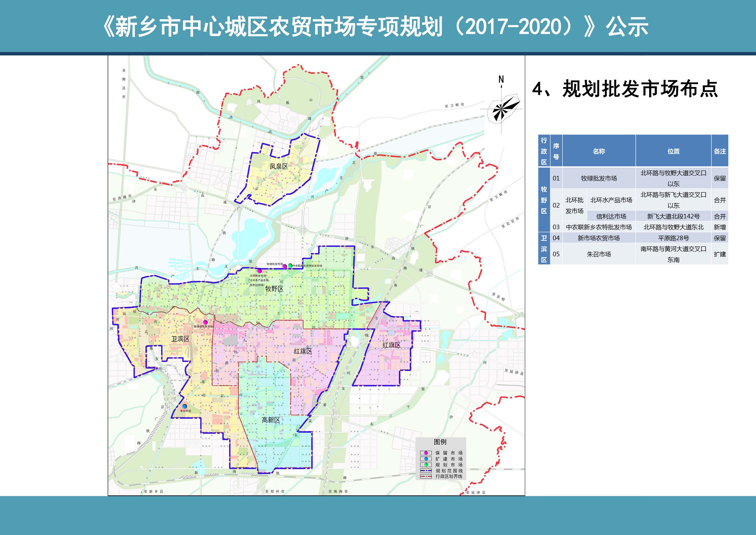Click the 北环路与牧野大道东北 location cell

[673, 227]
